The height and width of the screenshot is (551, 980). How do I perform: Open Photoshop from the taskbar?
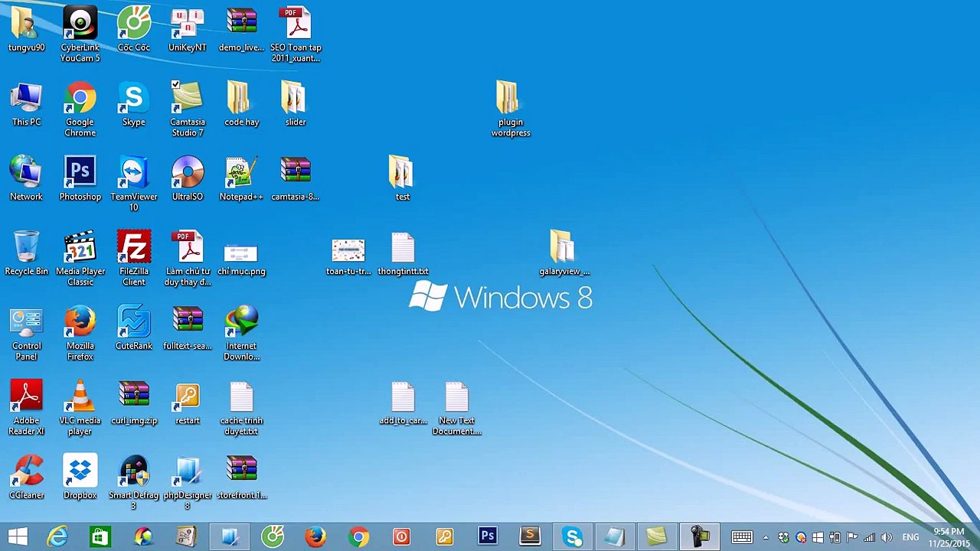[x=488, y=536]
